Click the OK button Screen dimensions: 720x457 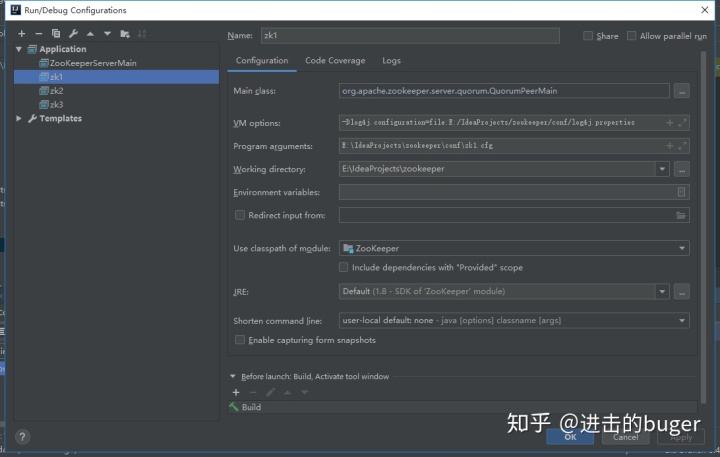[x=570, y=437]
